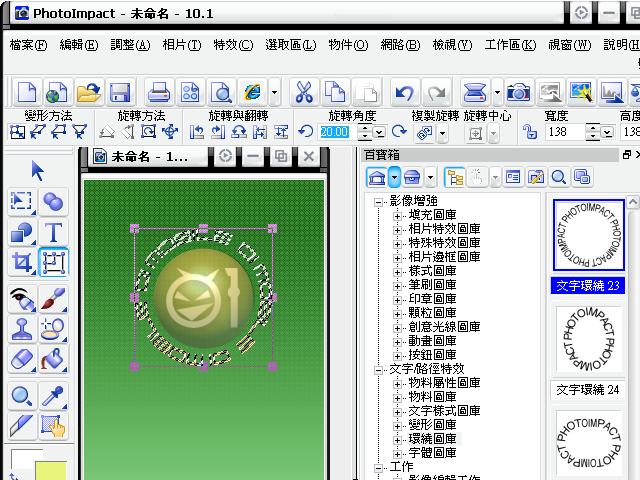Cut the selection with the scissors icon
This screenshot has width=640, height=480.
coord(304,92)
